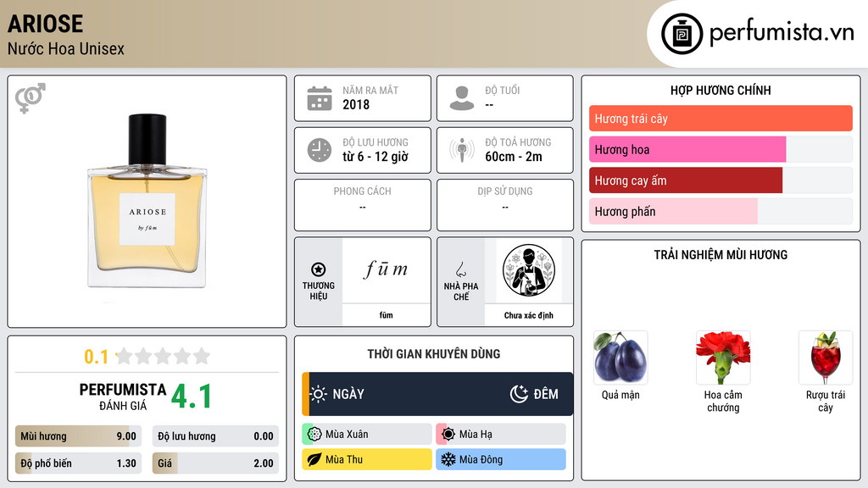Click the 0.1 user rating number
This screenshot has width=868, height=488.
(97, 357)
